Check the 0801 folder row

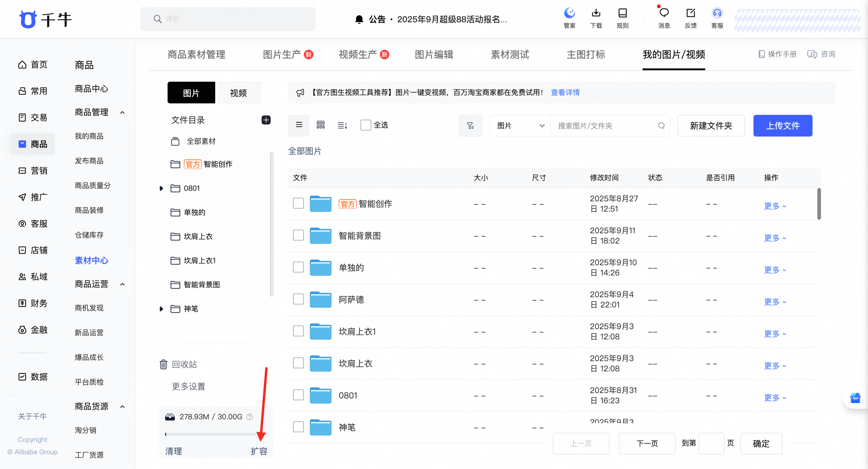298,395
